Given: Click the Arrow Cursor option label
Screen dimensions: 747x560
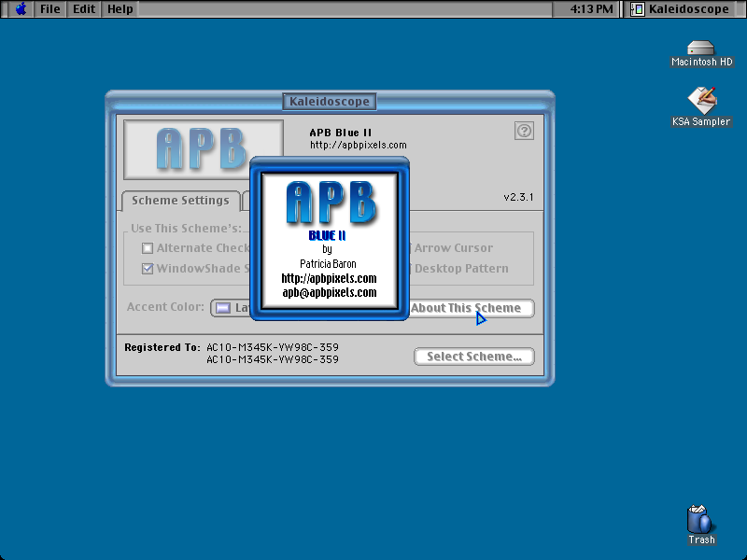Looking at the screenshot, I should [x=454, y=248].
